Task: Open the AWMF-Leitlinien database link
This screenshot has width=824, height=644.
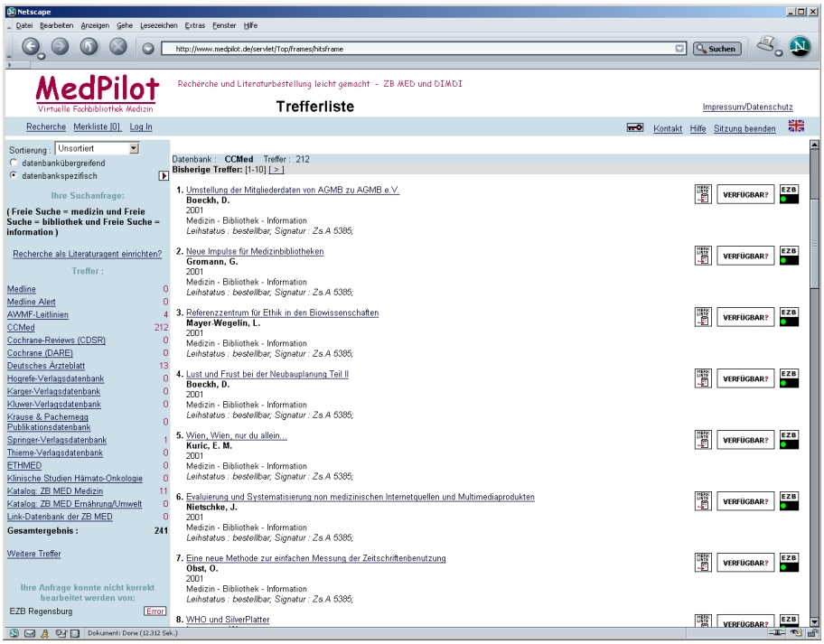Action: tap(37, 314)
